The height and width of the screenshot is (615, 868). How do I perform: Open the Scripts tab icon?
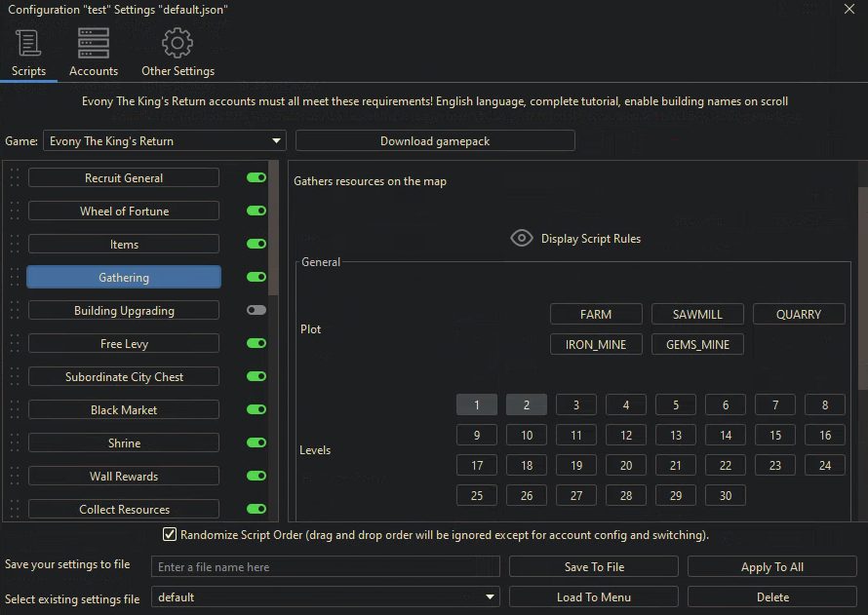point(28,44)
